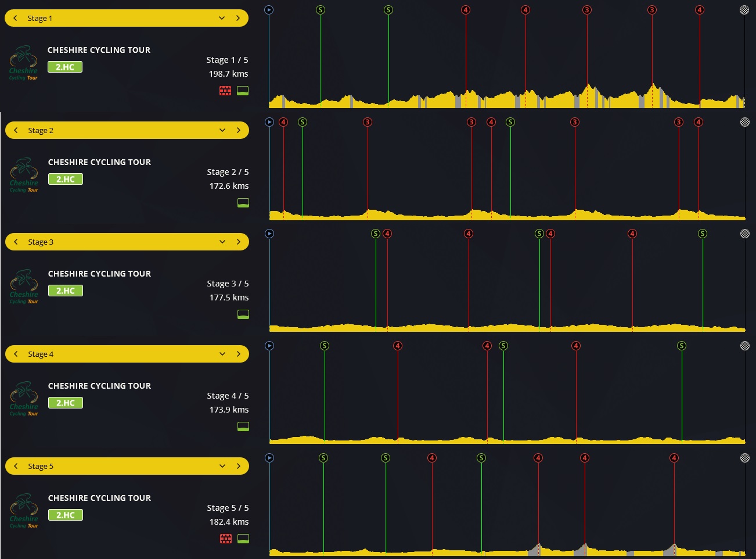Click the first sprint marker on Stage 1 profile

[321, 10]
